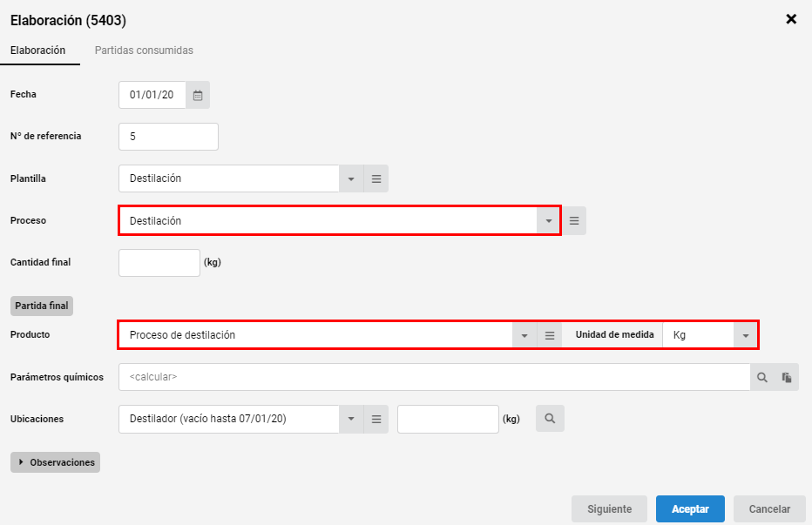812x525 pixels.
Task: Click the Ubicaciones quantity kg field
Action: tap(448, 419)
